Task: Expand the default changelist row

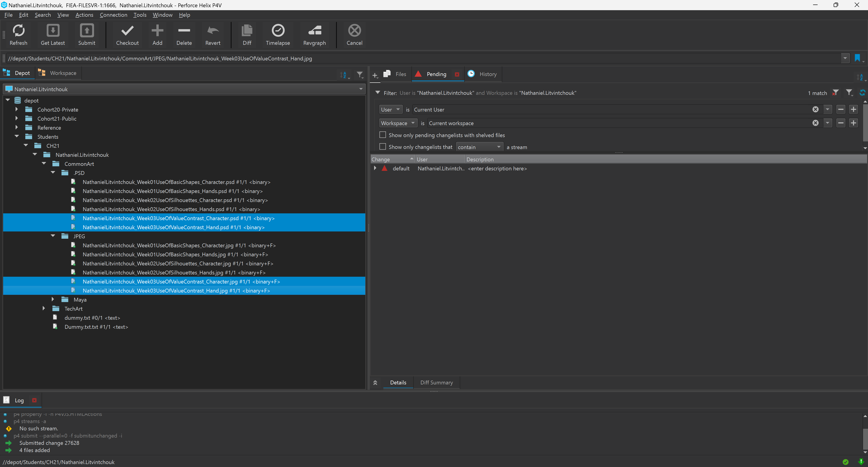Action: point(375,168)
